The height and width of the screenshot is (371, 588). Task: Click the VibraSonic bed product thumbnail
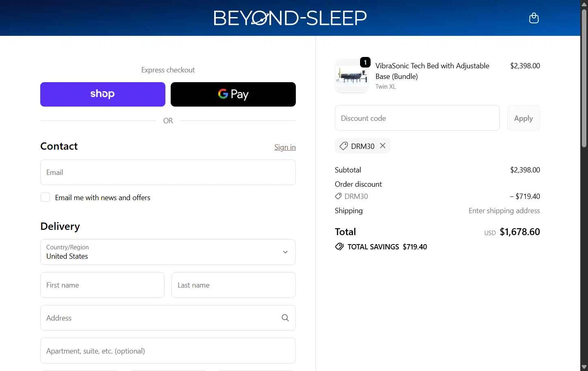351,76
